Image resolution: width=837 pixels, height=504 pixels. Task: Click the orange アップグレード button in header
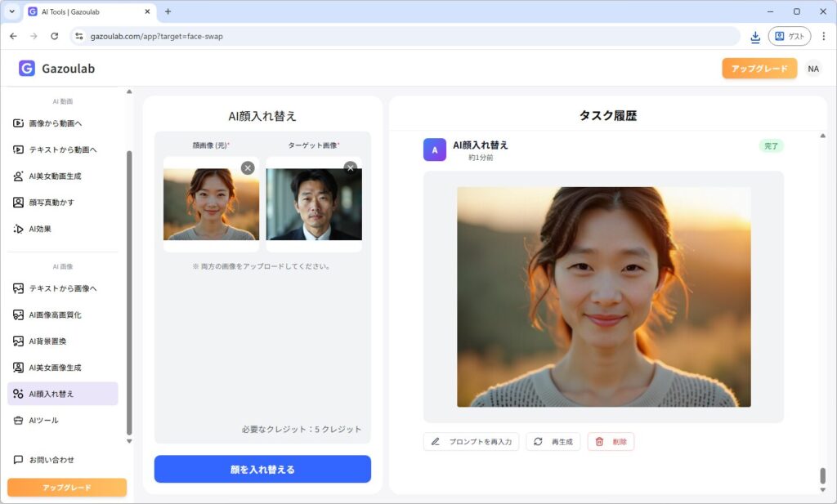(759, 69)
